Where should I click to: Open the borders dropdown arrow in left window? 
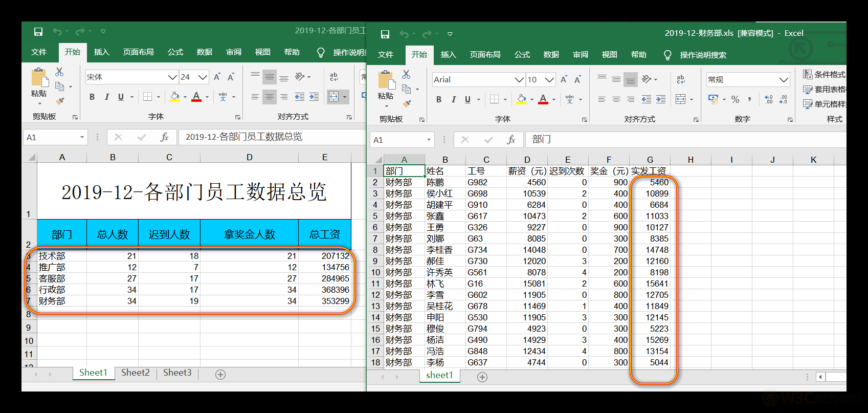[x=159, y=97]
